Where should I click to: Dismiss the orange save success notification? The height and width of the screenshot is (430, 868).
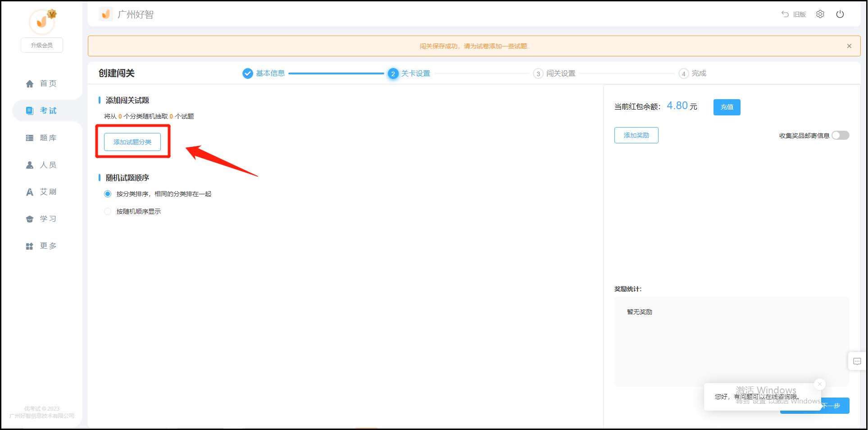click(x=849, y=46)
